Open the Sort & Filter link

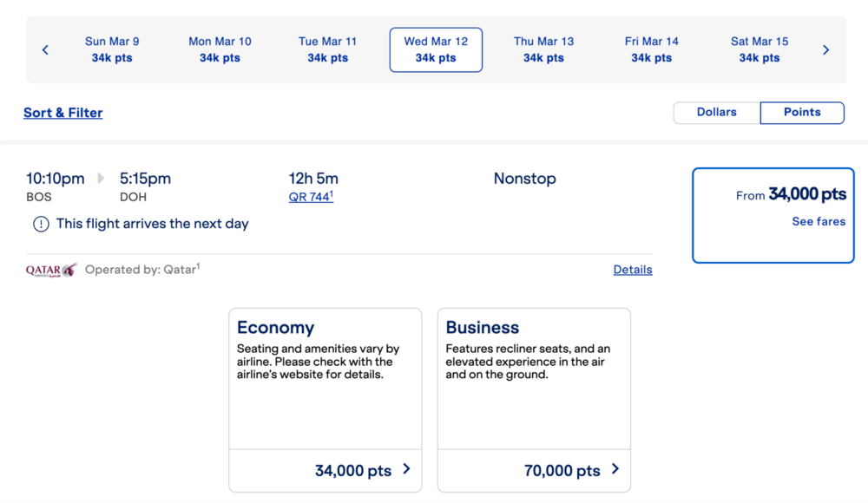click(62, 113)
